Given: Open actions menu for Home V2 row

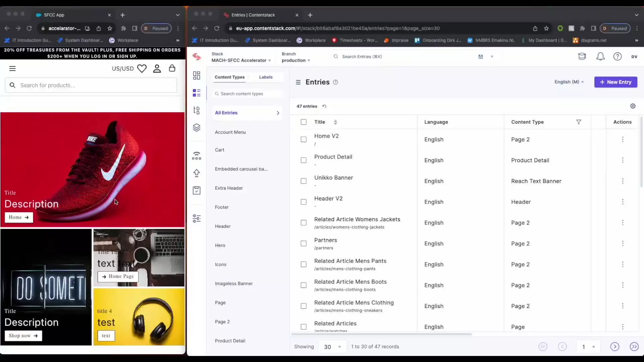Looking at the screenshot, I should pyautogui.click(x=623, y=139).
